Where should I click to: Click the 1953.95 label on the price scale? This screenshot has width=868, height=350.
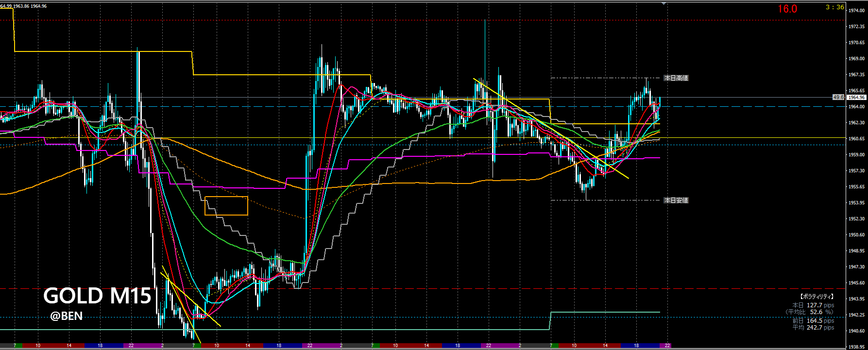tap(856, 203)
